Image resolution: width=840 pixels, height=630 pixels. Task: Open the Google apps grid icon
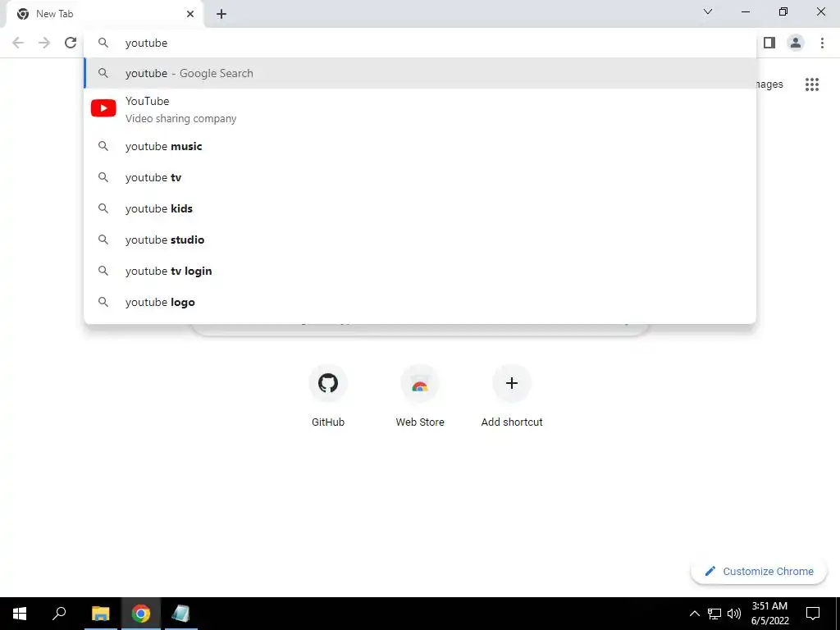(812, 84)
